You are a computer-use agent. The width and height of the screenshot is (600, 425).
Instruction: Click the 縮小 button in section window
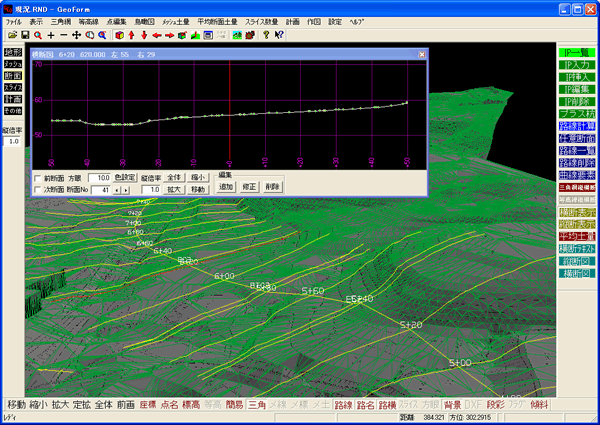click(x=198, y=177)
